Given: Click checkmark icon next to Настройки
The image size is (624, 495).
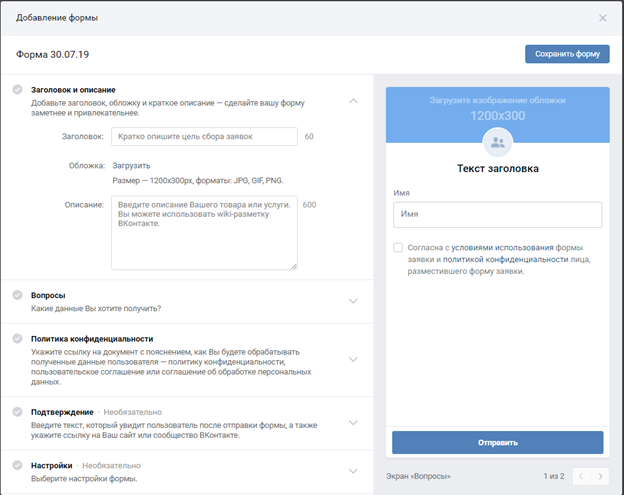Looking at the screenshot, I should (x=18, y=465).
